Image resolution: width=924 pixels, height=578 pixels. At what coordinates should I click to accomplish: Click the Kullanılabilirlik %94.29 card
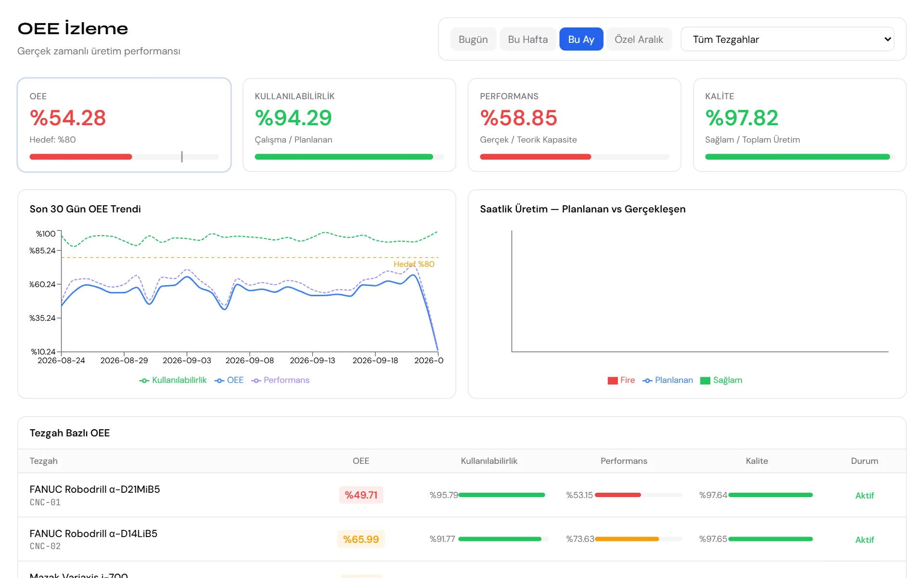click(x=349, y=125)
